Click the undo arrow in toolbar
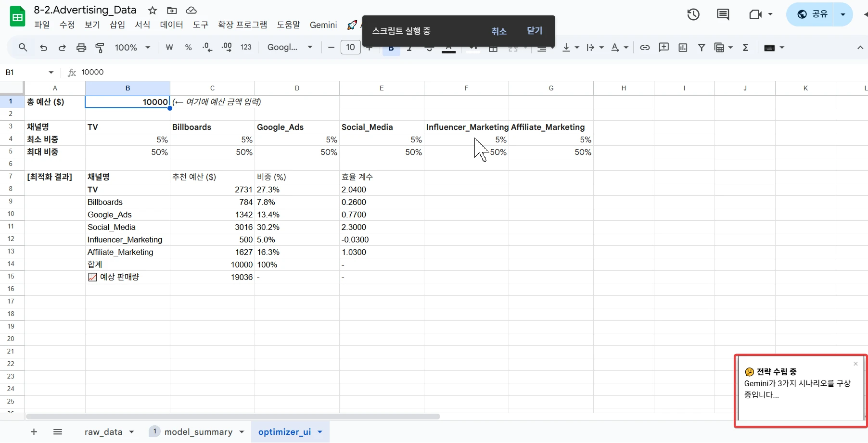868x443 pixels. pyautogui.click(x=43, y=48)
